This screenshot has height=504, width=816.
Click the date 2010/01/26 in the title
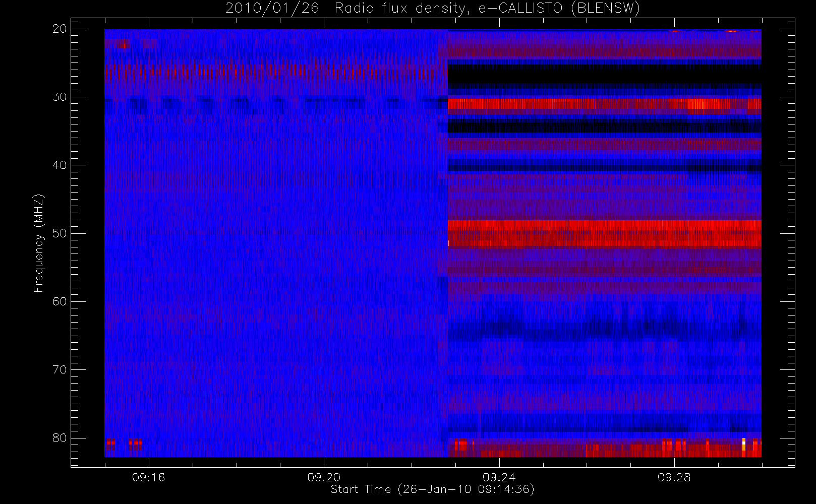point(272,9)
